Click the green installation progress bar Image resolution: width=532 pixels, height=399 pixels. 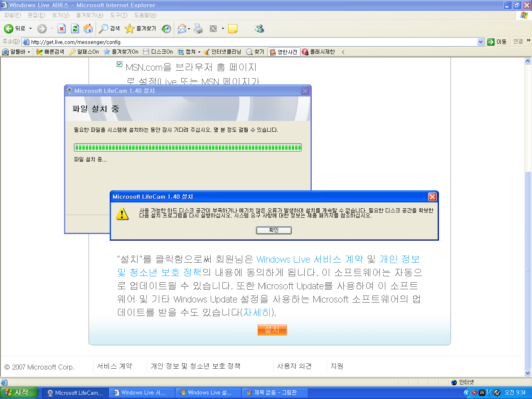tap(188, 148)
